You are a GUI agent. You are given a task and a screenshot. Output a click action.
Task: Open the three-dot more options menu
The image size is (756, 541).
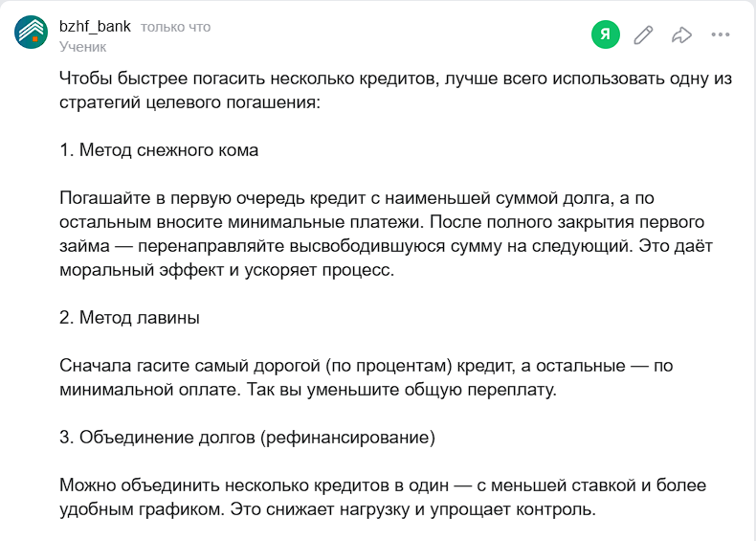721,35
